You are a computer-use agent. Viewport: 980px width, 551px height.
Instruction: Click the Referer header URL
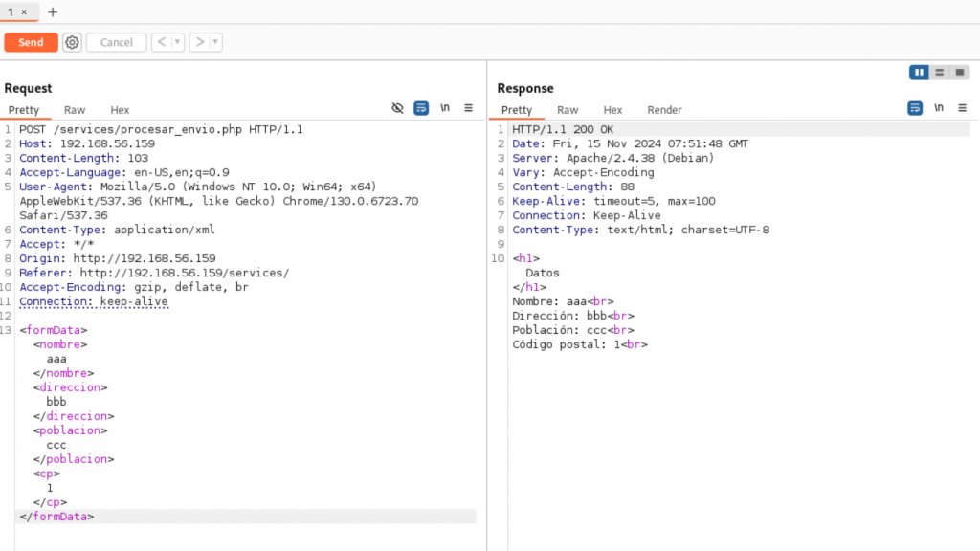point(185,273)
